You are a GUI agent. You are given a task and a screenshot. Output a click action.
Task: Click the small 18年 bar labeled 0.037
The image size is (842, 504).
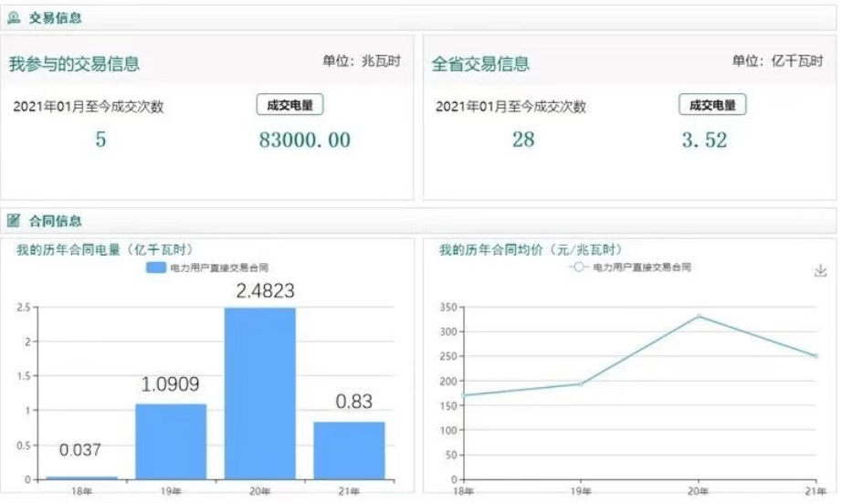click(x=81, y=478)
